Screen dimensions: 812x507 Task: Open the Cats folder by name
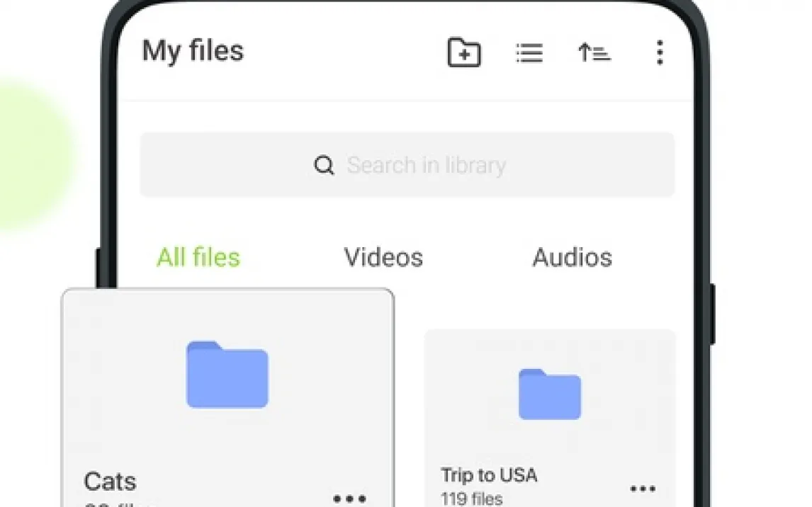(x=110, y=482)
